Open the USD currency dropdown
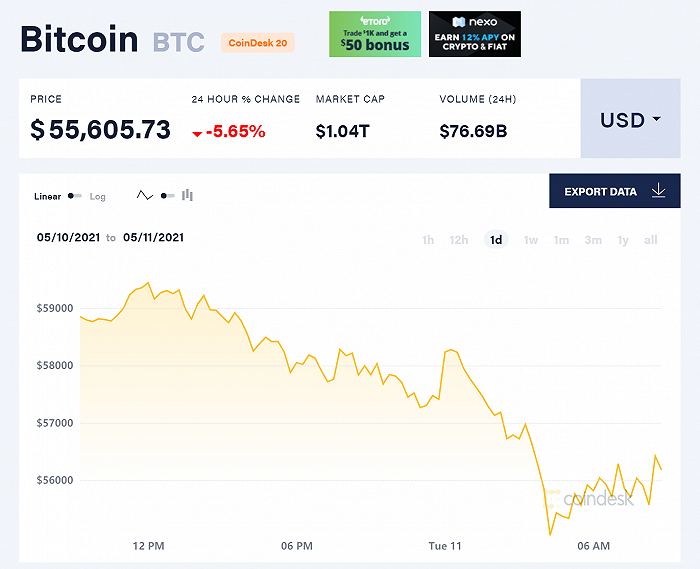Image resolution: width=700 pixels, height=569 pixels. click(630, 120)
